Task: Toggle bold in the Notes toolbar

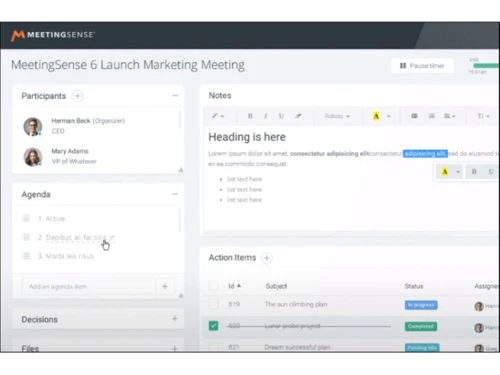Action: pyautogui.click(x=250, y=116)
